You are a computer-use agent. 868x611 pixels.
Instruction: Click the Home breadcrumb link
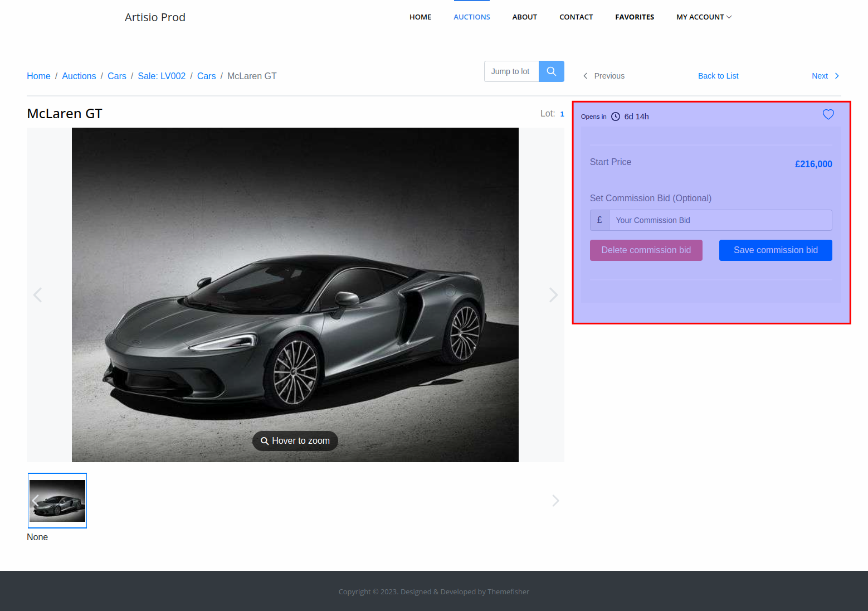coord(38,76)
